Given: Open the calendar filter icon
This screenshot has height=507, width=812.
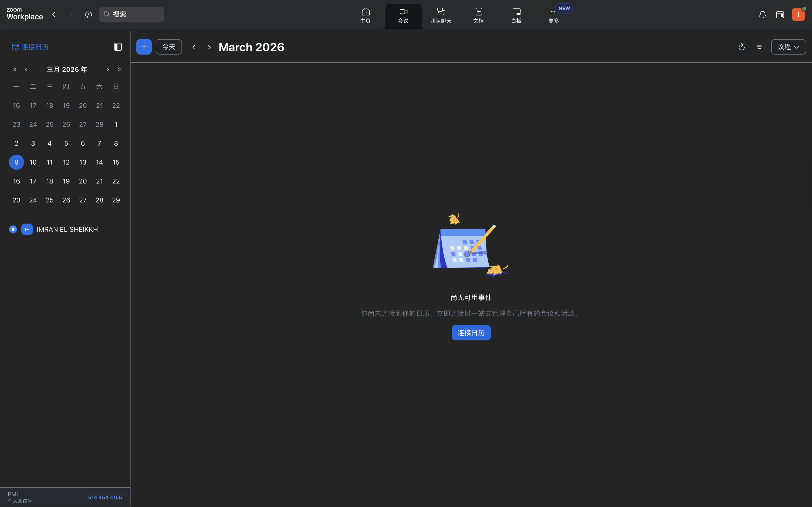Looking at the screenshot, I should click(x=759, y=47).
